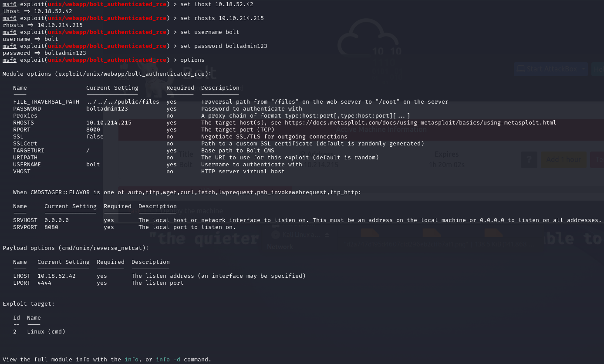
Task: Click the 'options' command at the prompt
Action: tap(192, 60)
